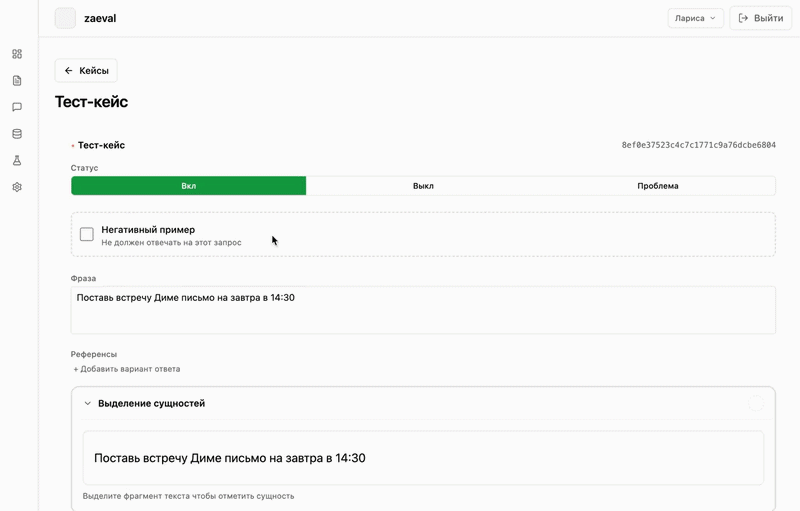Set status to Проблема

click(x=658, y=186)
